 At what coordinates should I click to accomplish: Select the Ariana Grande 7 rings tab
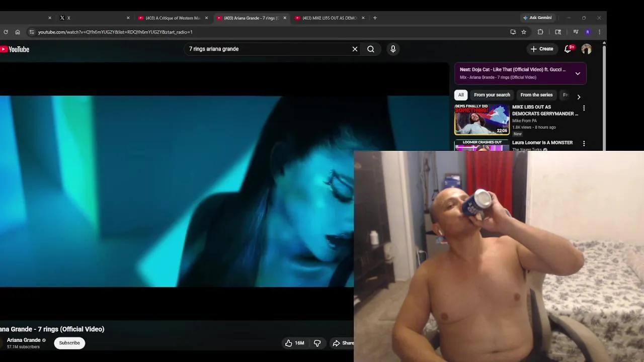click(251, 18)
